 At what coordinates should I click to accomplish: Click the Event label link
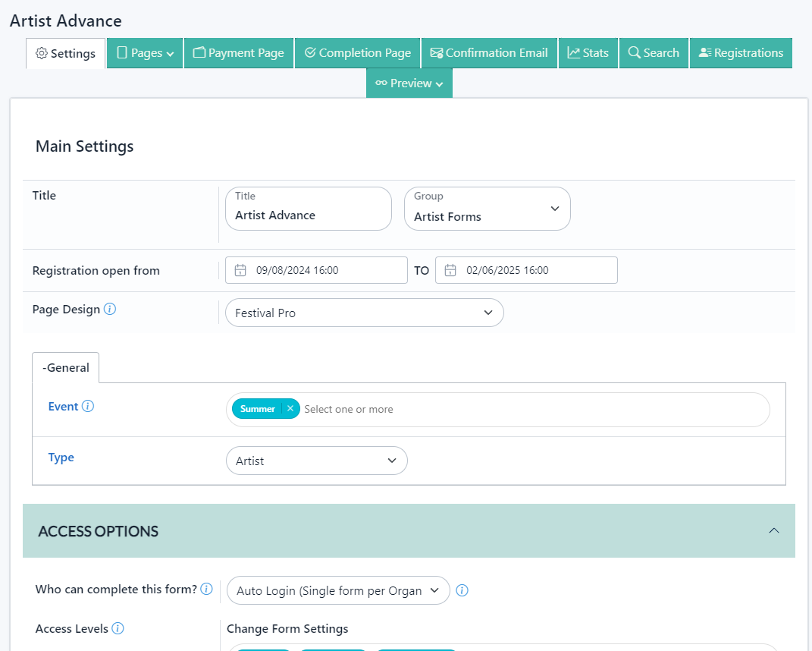[x=63, y=407]
